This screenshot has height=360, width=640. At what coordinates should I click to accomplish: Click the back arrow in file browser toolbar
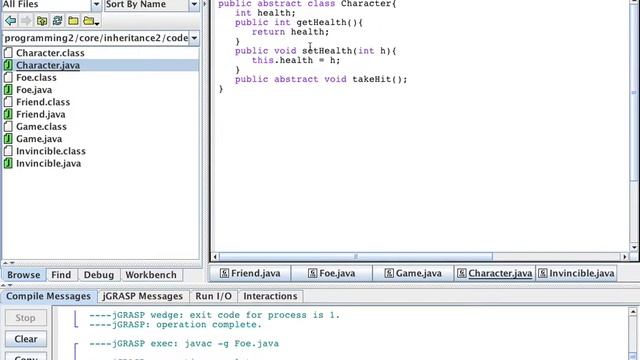(11, 21)
